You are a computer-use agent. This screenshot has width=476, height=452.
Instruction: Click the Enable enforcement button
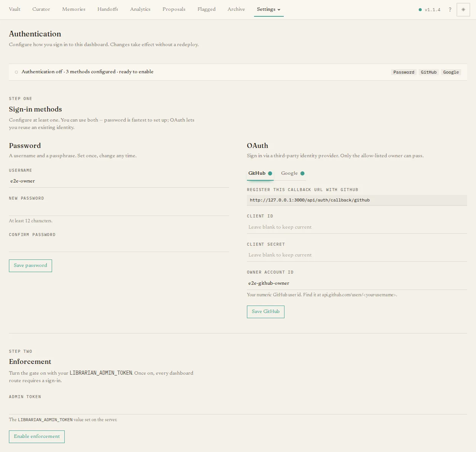coord(37,437)
